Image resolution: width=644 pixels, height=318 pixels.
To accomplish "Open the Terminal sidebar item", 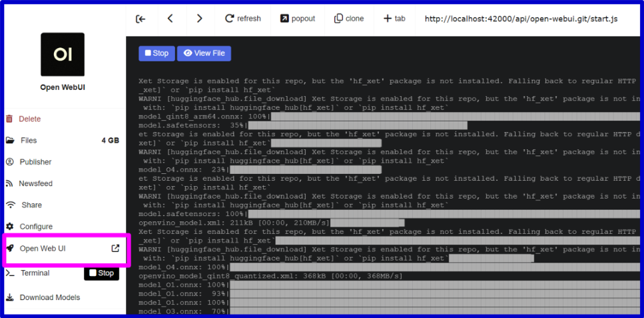I will pos(35,273).
